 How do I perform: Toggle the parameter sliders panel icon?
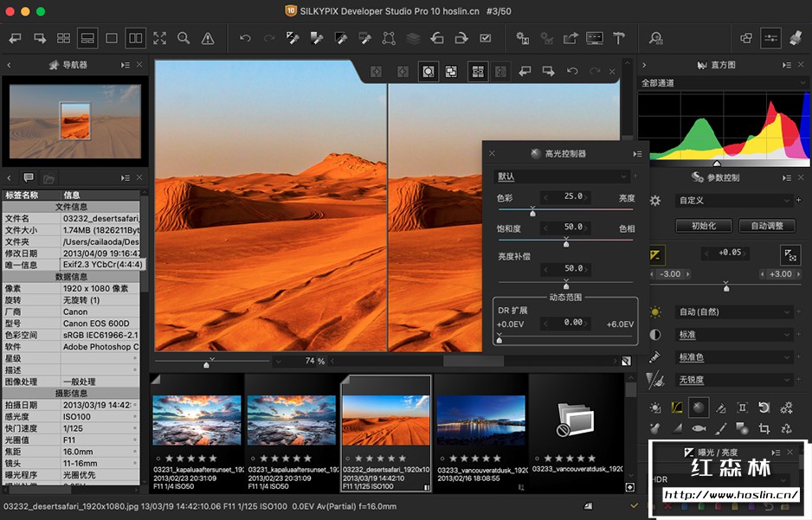[x=770, y=38]
